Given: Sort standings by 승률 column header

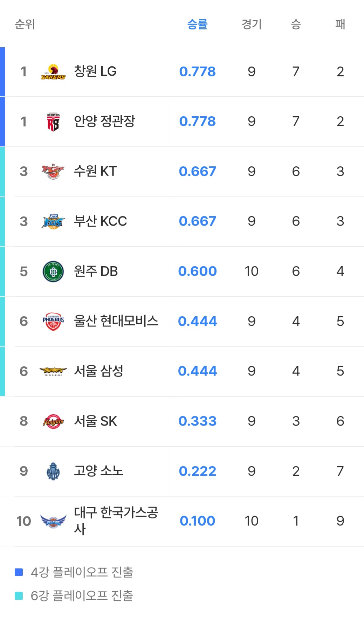Looking at the screenshot, I should [x=197, y=24].
